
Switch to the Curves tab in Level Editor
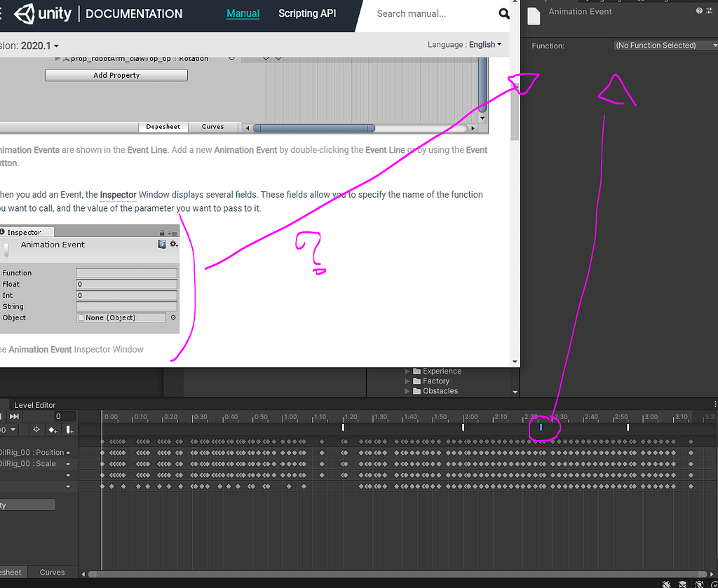(x=53, y=572)
